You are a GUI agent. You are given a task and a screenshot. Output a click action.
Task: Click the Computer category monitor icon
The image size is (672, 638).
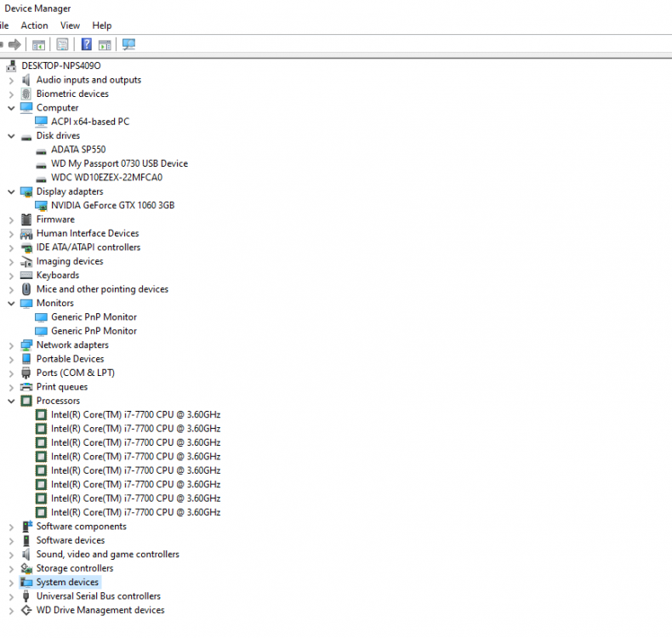[x=26, y=107]
